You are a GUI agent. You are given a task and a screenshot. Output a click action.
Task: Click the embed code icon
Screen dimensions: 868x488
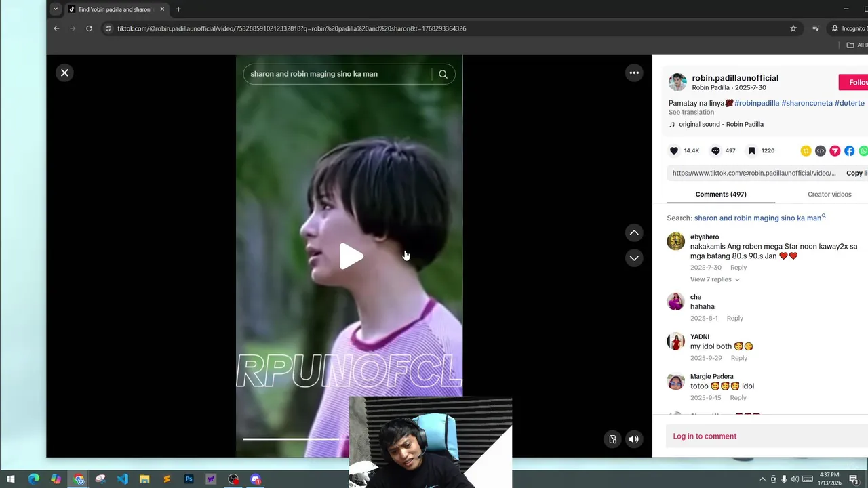click(x=821, y=151)
